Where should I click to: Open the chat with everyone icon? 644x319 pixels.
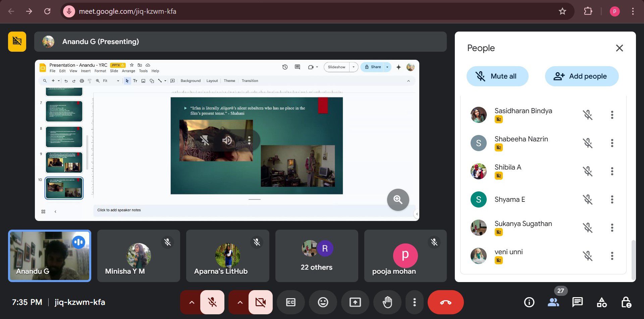pyautogui.click(x=577, y=302)
